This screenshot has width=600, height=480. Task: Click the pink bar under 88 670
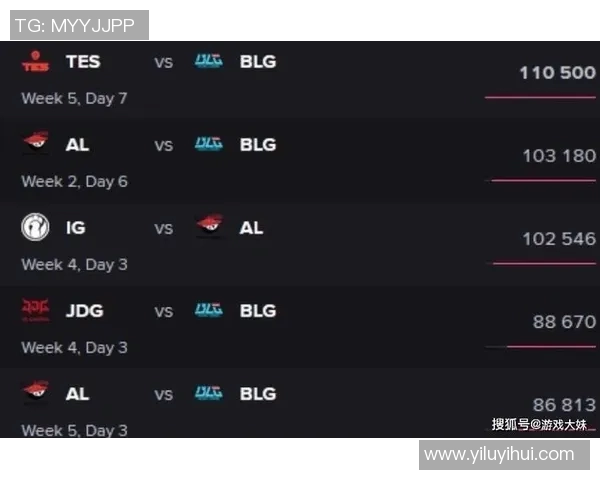[550, 346]
